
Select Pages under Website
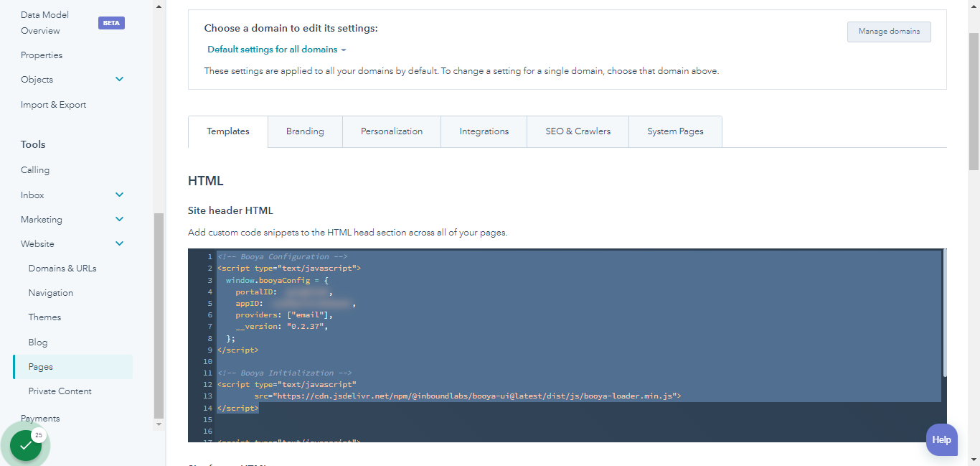72,367
